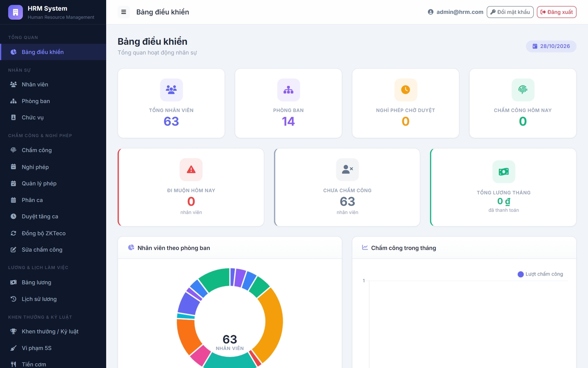Viewport: 588px width, 368px height.
Task: Open Chức vụ sidebar item
Action: click(53, 117)
